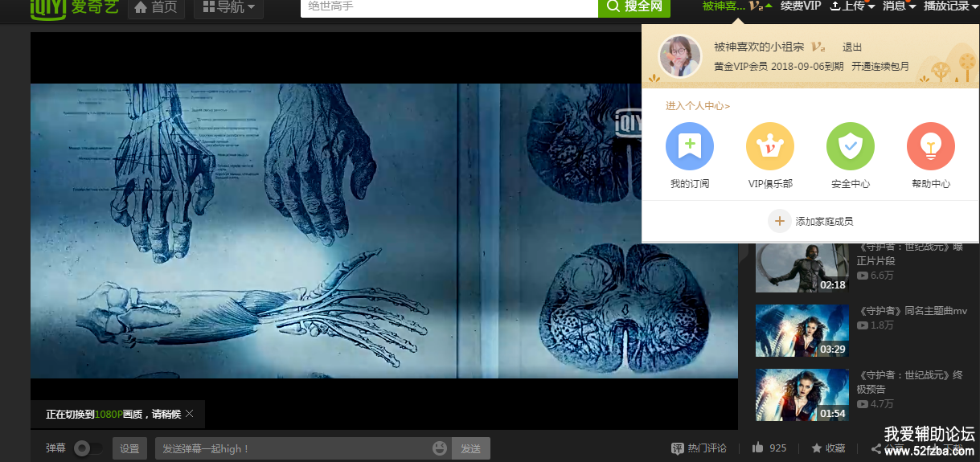Screen dimensions: 980x462
Task: Click 退出 to log out
Action: (852, 47)
